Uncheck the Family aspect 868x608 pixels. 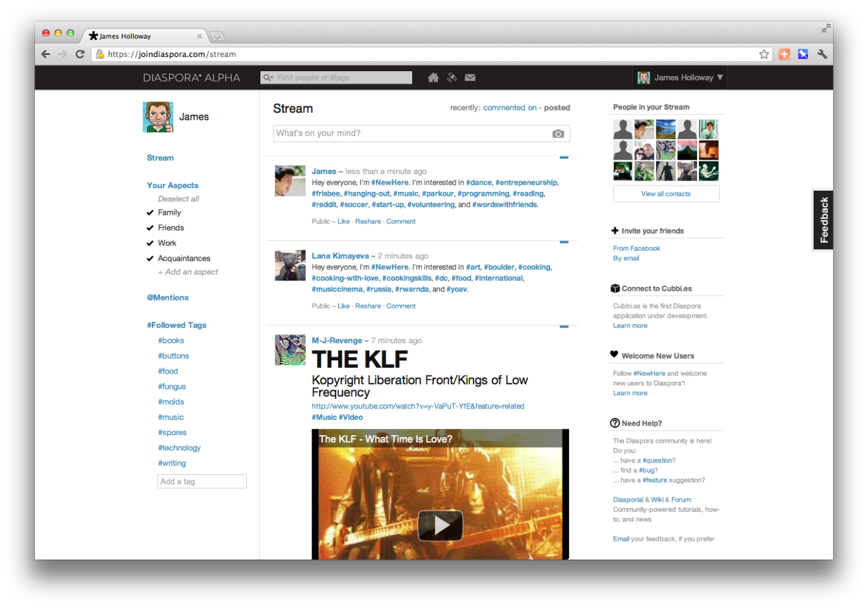click(150, 213)
